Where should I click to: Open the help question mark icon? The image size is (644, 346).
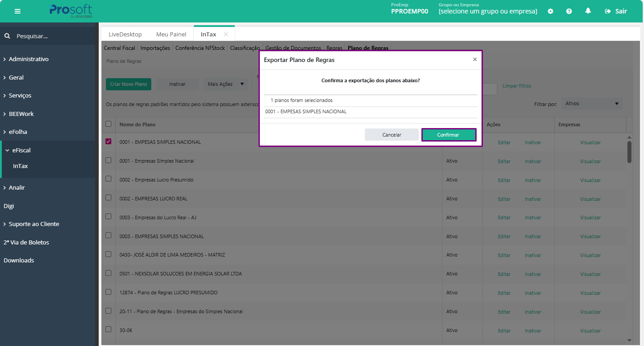(569, 11)
